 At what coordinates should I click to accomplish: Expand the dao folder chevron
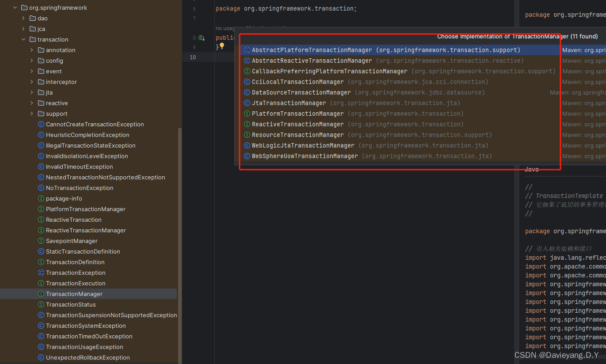(x=23, y=18)
